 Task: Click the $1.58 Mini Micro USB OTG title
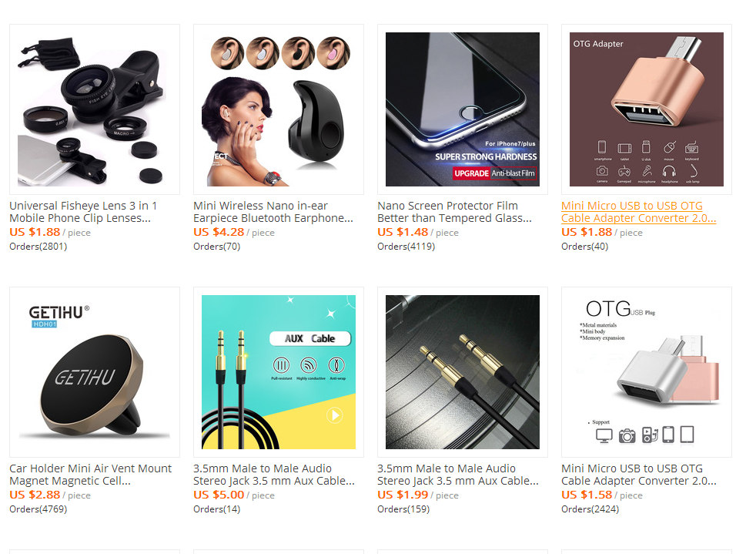coord(639,475)
